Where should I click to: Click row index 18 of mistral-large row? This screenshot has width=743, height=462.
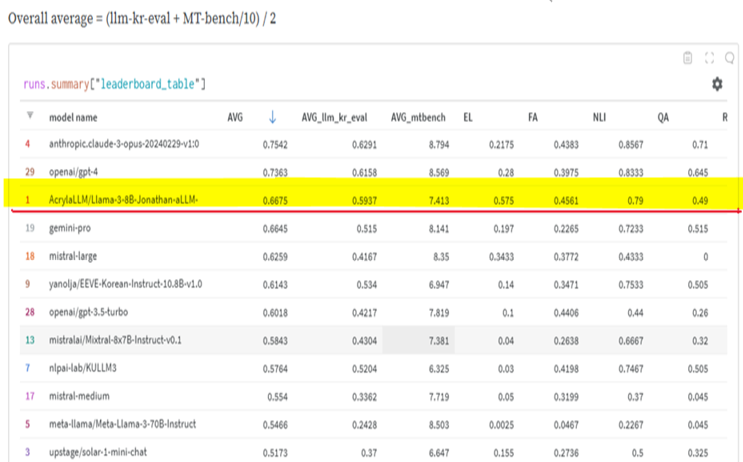(x=30, y=256)
